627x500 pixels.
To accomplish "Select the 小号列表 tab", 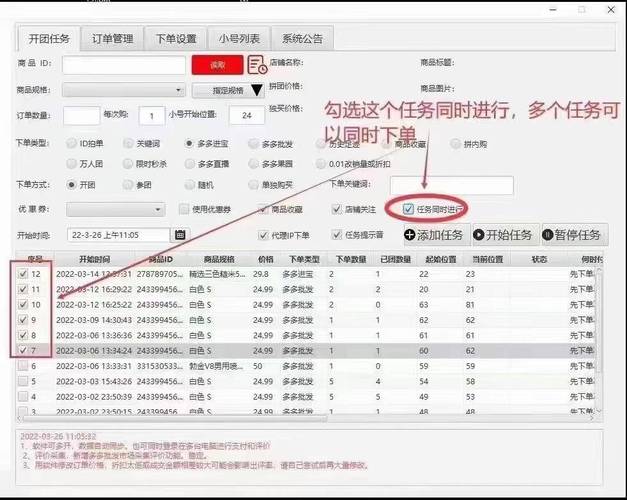I will pyautogui.click(x=239, y=39).
